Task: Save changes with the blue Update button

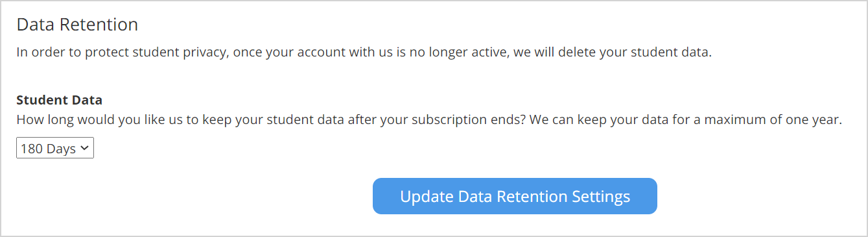Action: tap(515, 196)
